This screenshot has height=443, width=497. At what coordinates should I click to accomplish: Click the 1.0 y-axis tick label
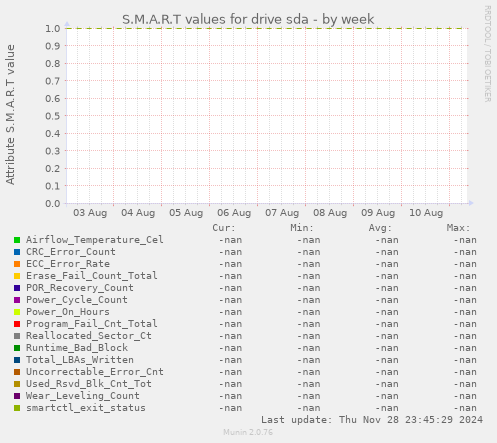point(53,28)
